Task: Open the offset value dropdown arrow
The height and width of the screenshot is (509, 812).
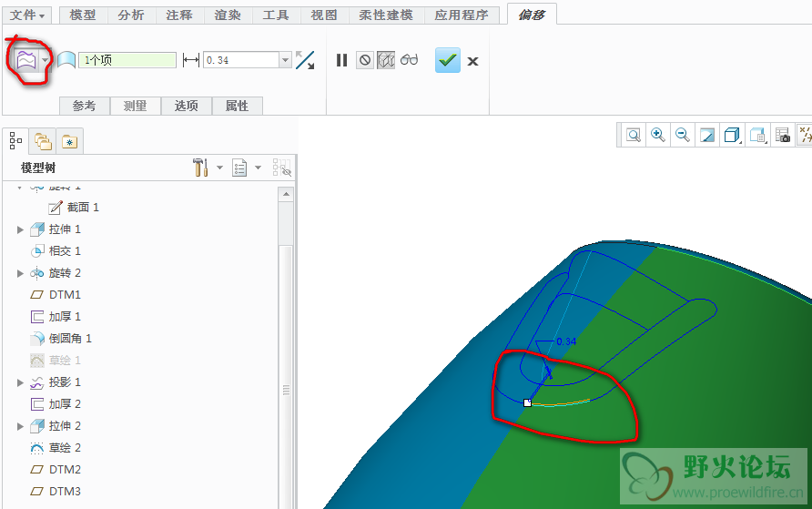Action: coord(285,60)
